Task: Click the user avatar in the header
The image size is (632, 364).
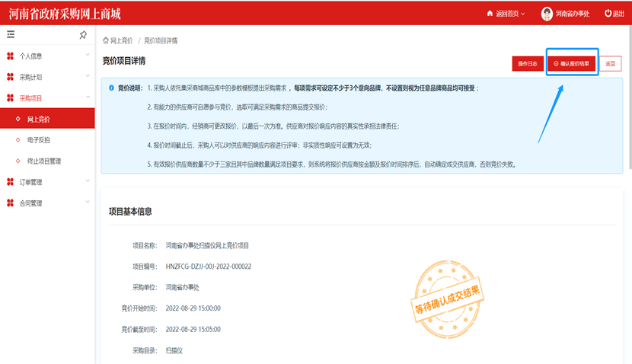Action: pos(547,14)
